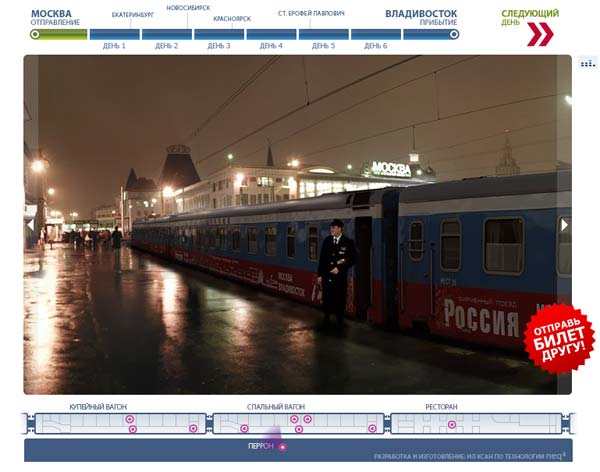This screenshot has width=600, height=472.
Task: Select lower-center hotspot in Спальный вагон
Action: [299, 429]
